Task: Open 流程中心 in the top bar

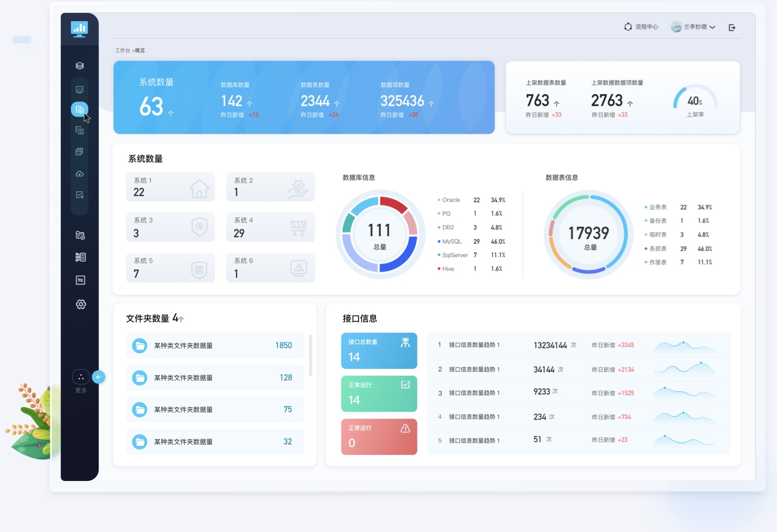Action: pyautogui.click(x=641, y=27)
